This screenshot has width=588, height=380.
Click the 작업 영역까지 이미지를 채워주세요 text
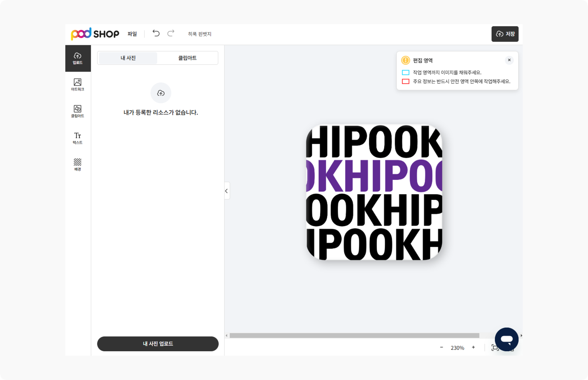447,72
